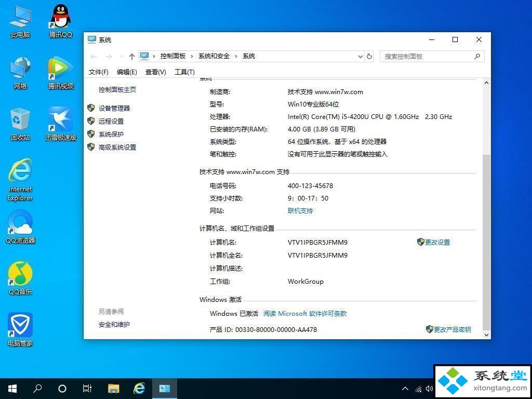This screenshot has width=532, height=399.
Task: Click the search magnifier in control panel search
Action: [477, 56]
